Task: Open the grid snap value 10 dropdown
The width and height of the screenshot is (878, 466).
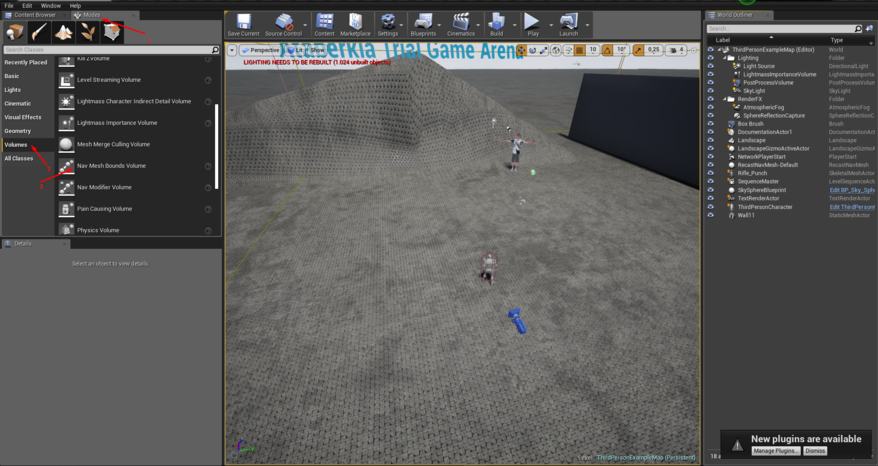Action: (592, 50)
